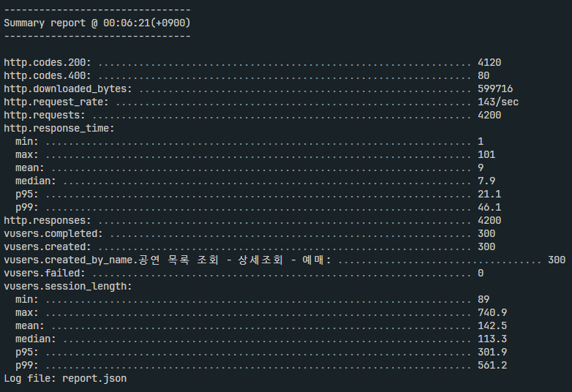
Task: Click the vusers.failed value 0
Action: click(x=481, y=273)
